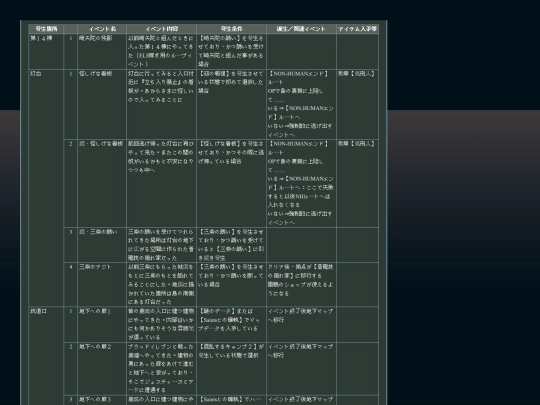540x405 pixels.
Task: Select the 灯台 location cell
Action: coord(46,188)
